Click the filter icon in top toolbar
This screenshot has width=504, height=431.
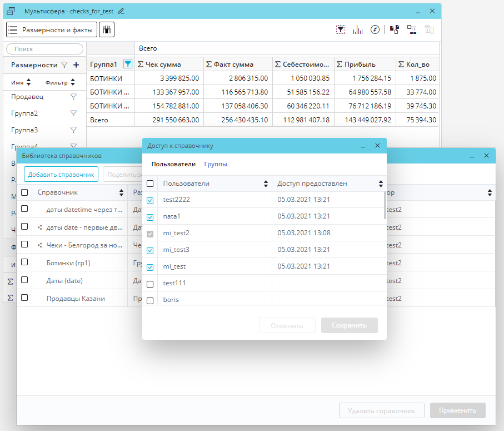(x=341, y=30)
